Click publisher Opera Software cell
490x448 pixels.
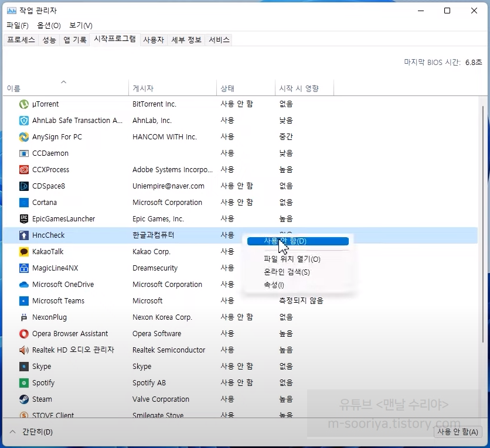point(156,334)
